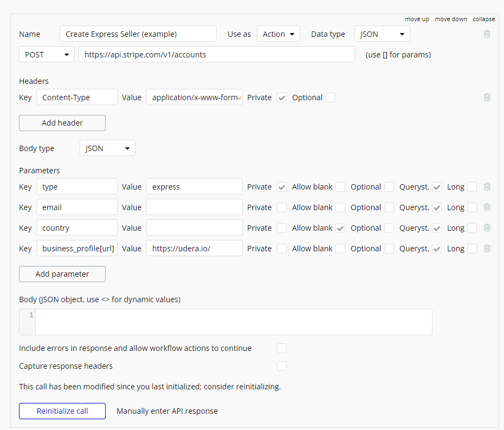
Task: Delete the Content-Type header via trash icon
Action: point(487,97)
